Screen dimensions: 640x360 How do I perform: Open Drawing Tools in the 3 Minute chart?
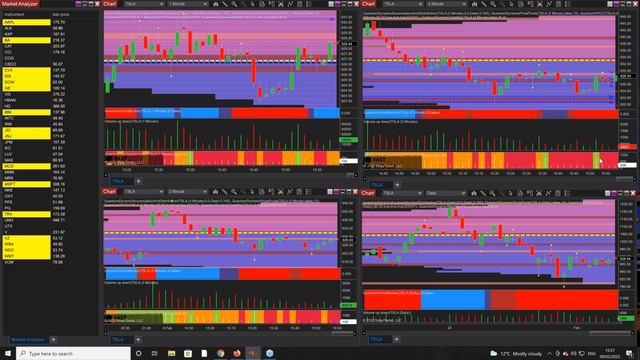click(225, 191)
